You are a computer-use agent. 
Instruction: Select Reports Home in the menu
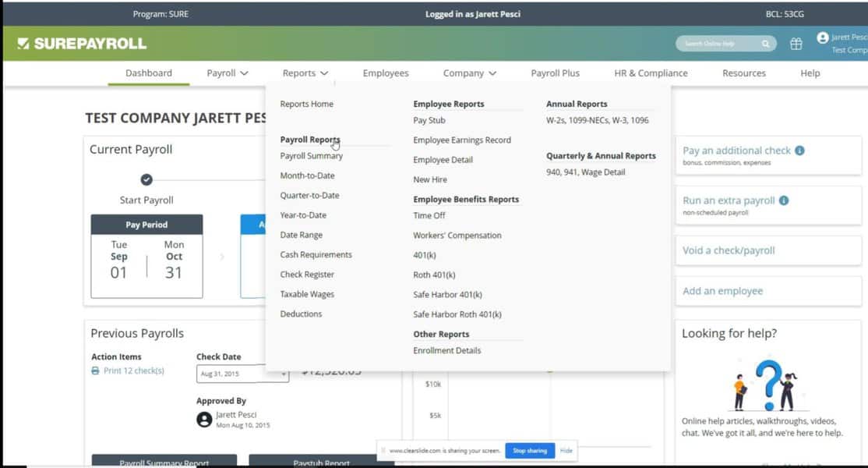tap(307, 104)
